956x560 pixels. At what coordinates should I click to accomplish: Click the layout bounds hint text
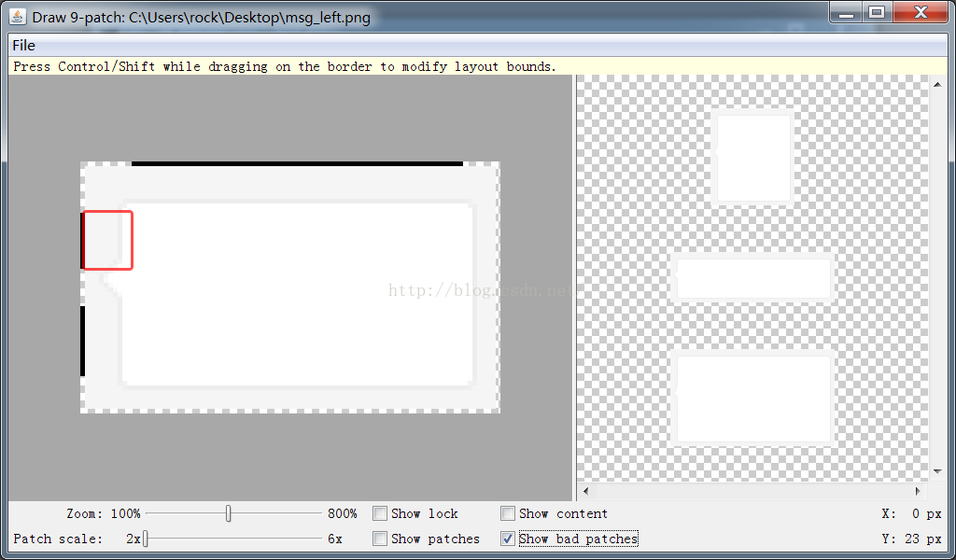click(285, 66)
